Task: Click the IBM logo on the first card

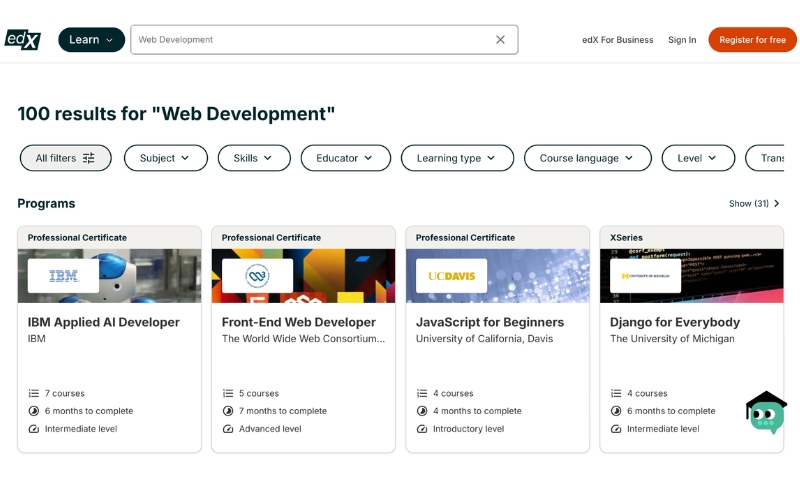Action: (63, 276)
